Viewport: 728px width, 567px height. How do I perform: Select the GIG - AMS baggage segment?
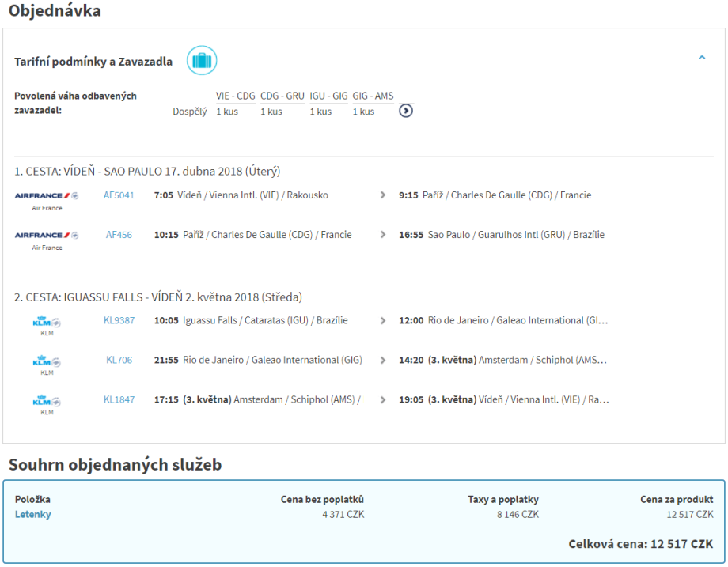click(x=373, y=96)
